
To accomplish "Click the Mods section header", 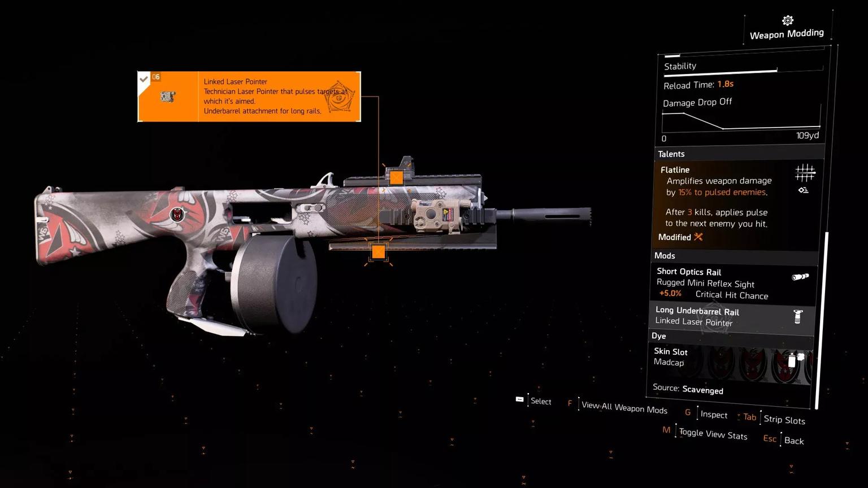I will point(735,256).
